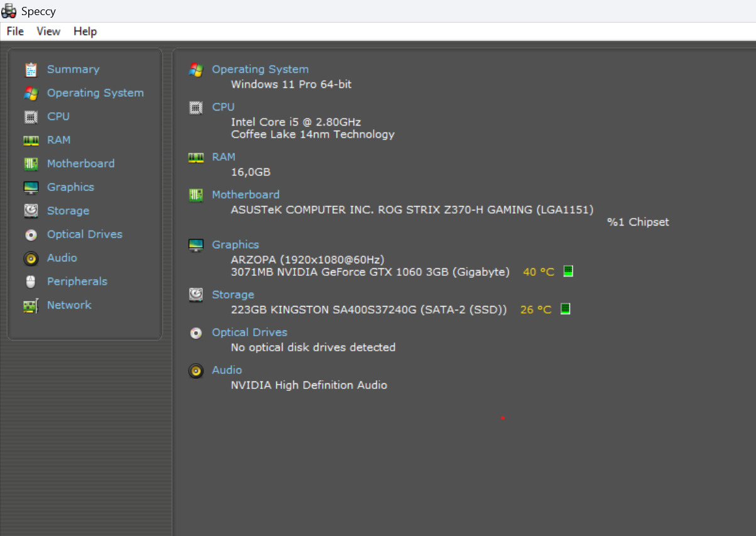Click the Motherboard icon in sidebar

click(x=31, y=164)
